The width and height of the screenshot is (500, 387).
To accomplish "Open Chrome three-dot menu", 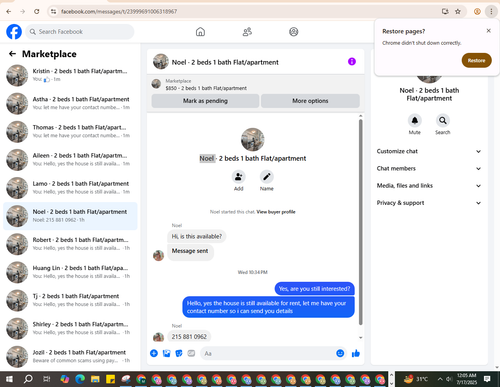I will [491, 11].
